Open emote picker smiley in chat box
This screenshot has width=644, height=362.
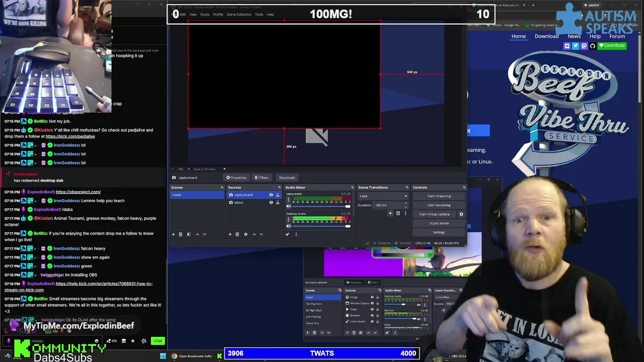[97, 341]
